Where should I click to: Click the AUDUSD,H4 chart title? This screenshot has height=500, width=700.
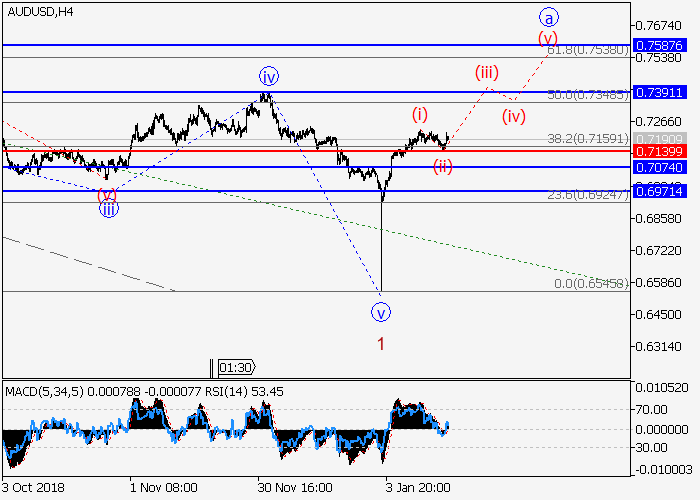[x=37, y=11]
